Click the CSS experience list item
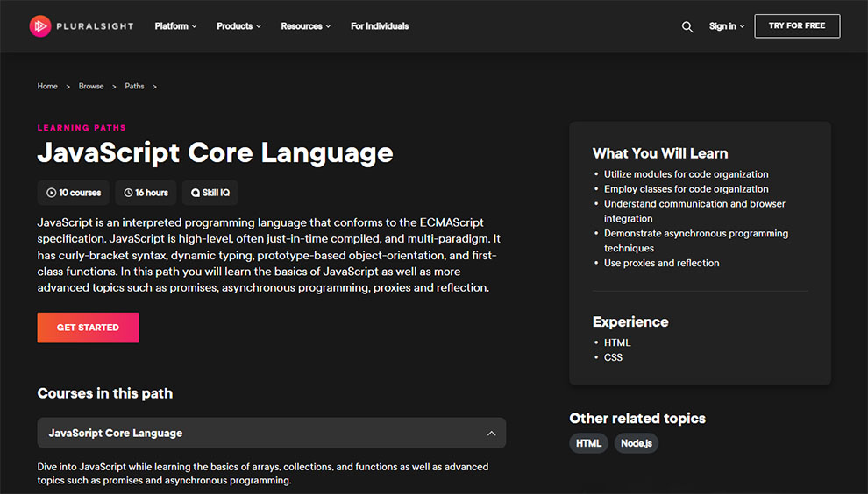This screenshot has height=494, width=868. (x=613, y=358)
